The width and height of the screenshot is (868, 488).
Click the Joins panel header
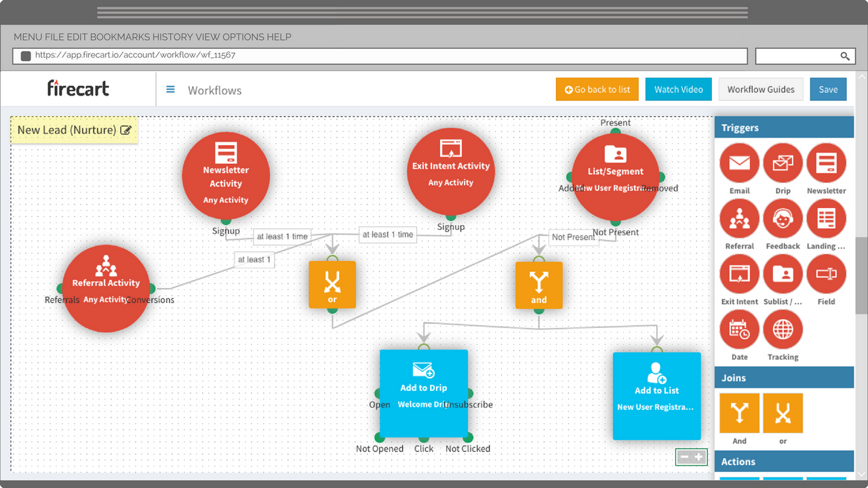[784, 378]
